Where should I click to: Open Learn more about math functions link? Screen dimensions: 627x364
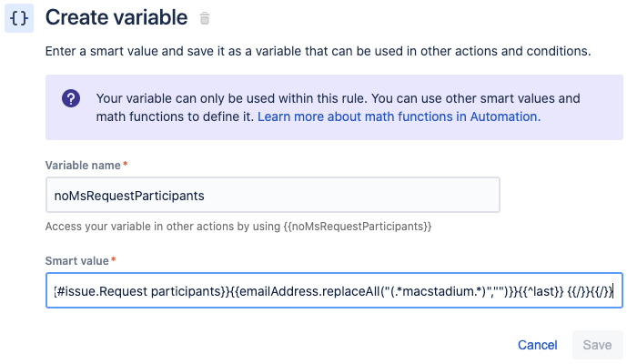399,116
